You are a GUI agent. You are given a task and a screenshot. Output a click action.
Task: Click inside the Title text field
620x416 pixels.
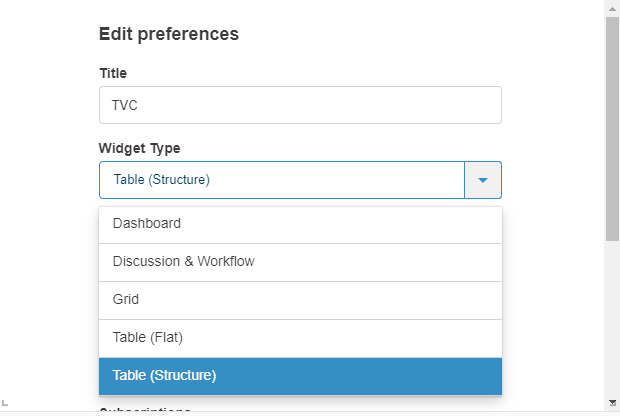pyautogui.click(x=300, y=105)
